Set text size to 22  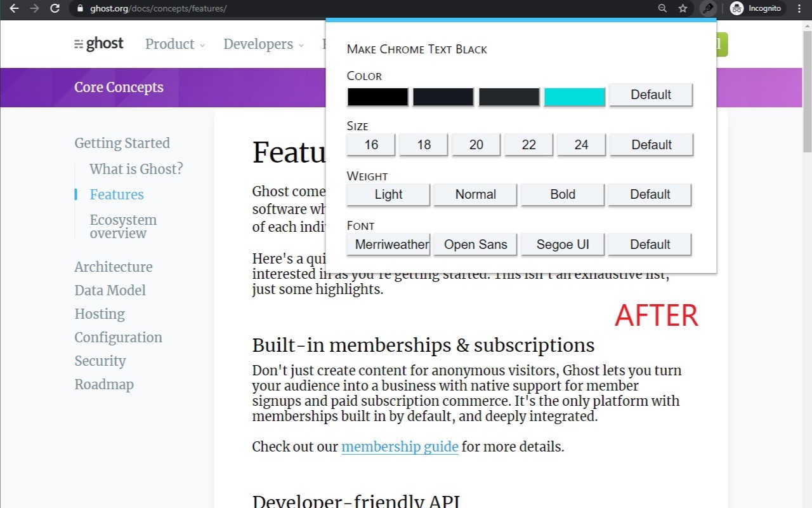pos(529,145)
